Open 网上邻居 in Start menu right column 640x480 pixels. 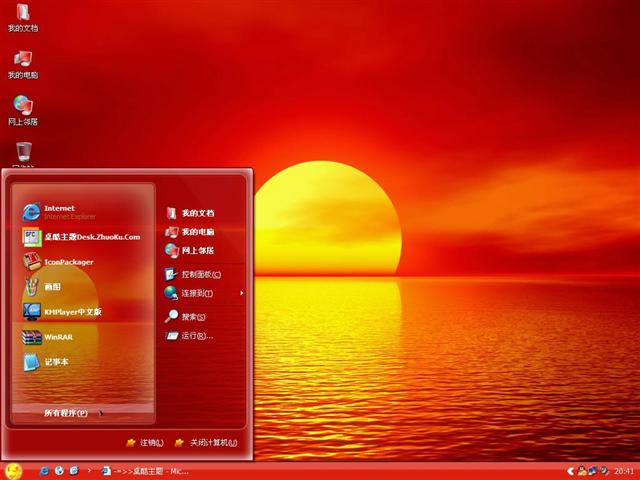[x=190, y=250]
